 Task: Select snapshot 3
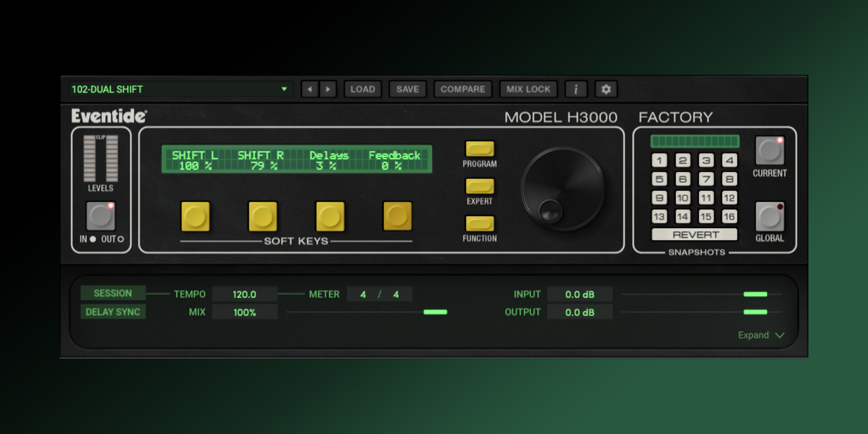point(706,160)
